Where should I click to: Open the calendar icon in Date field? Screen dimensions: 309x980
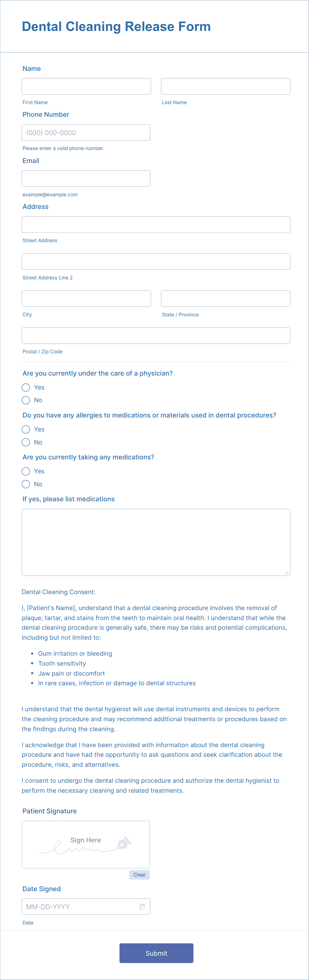[x=142, y=906]
